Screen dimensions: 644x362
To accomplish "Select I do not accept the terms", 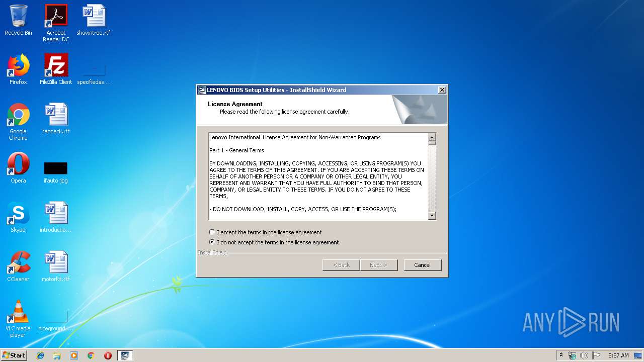I will pos(274,242).
